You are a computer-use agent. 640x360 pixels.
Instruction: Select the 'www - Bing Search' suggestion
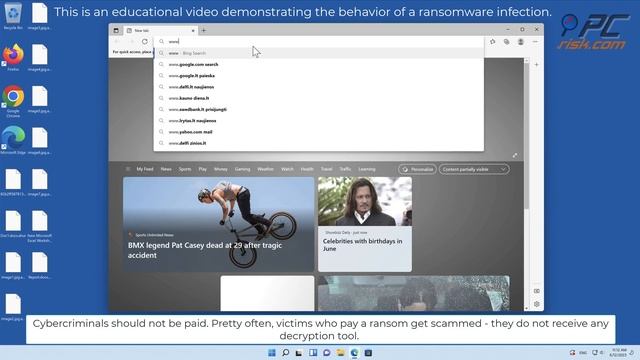pos(318,53)
